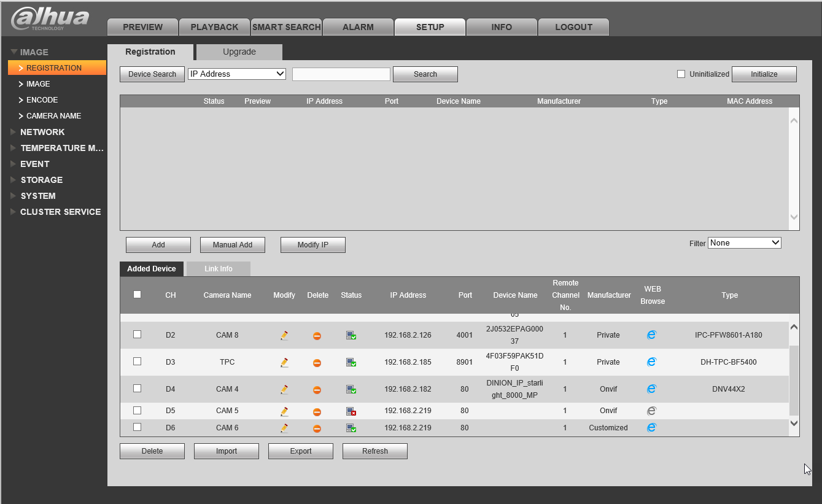Click the added device list scrollbar down arrow
The image size is (822, 504).
(x=794, y=423)
